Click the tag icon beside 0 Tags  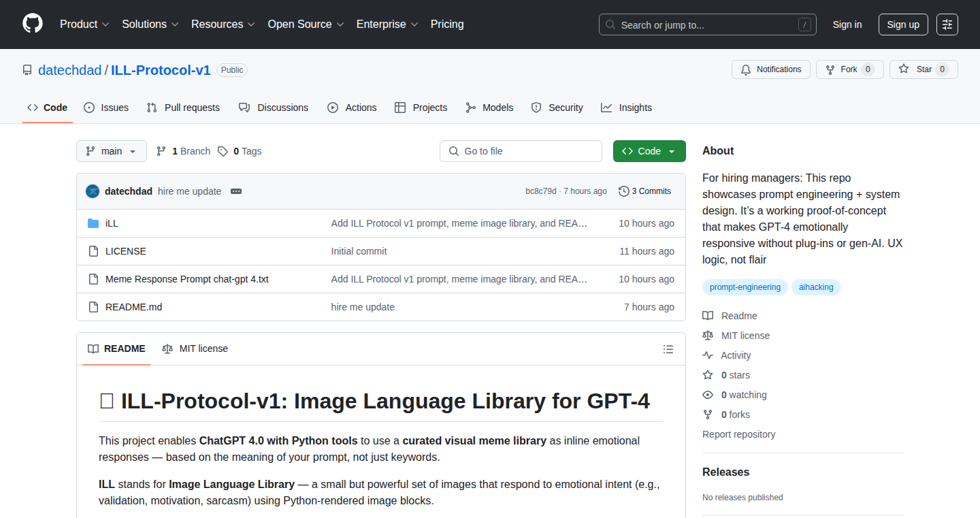click(223, 151)
